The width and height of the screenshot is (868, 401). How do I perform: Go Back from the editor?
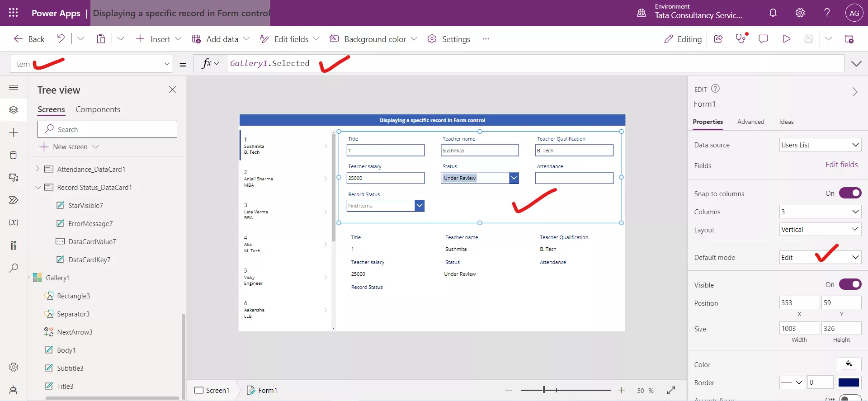click(29, 39)
